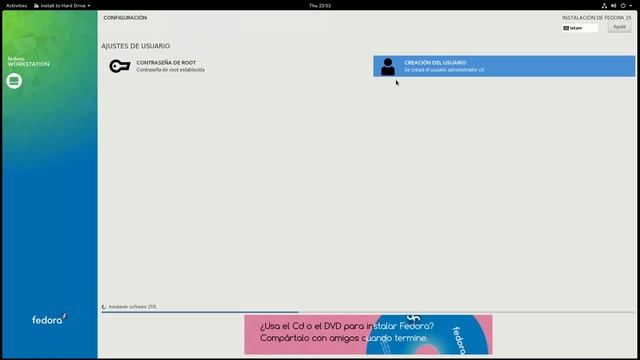Click the installation progress bar

(x=369, y=312)
